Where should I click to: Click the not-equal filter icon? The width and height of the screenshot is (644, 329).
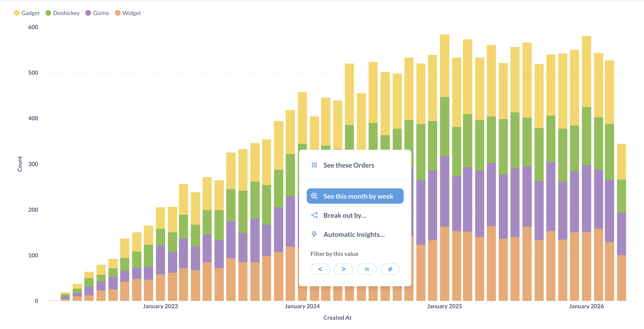tap(390, 269)
